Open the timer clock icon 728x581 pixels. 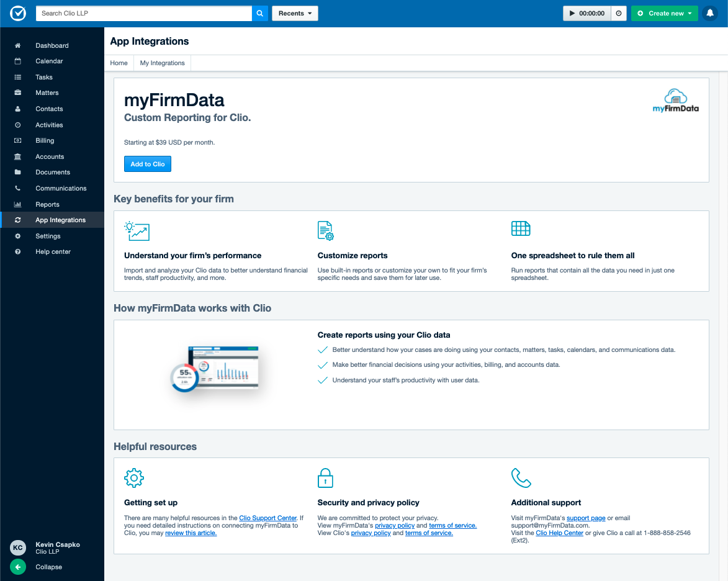pyautogui.click(x=618, y=14)
